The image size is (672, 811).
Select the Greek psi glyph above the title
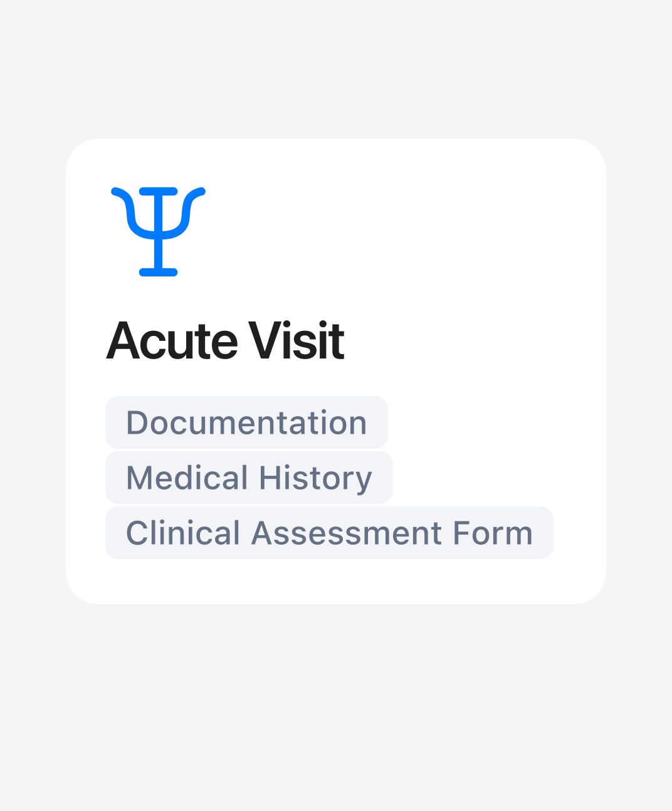pos(158,231)
